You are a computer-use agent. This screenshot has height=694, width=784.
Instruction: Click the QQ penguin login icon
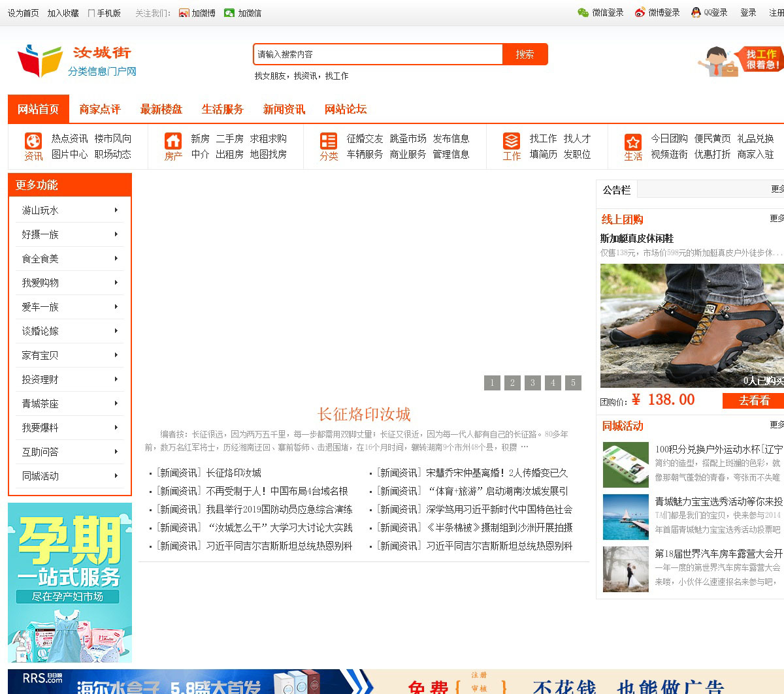[696, 13]
